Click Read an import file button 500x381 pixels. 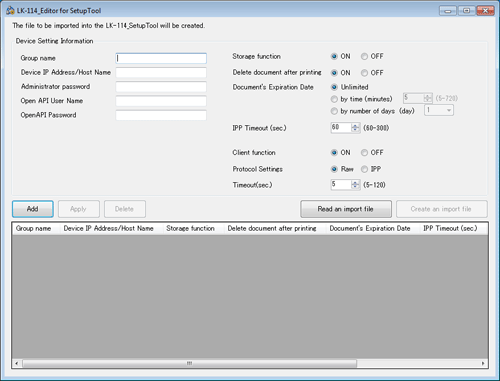click(346, 209)
